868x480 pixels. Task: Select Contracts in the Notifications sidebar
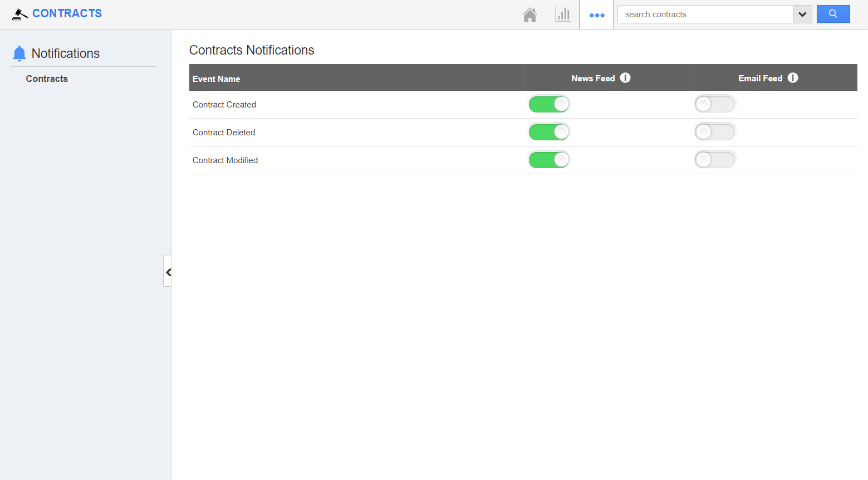[x=47, y=79]
